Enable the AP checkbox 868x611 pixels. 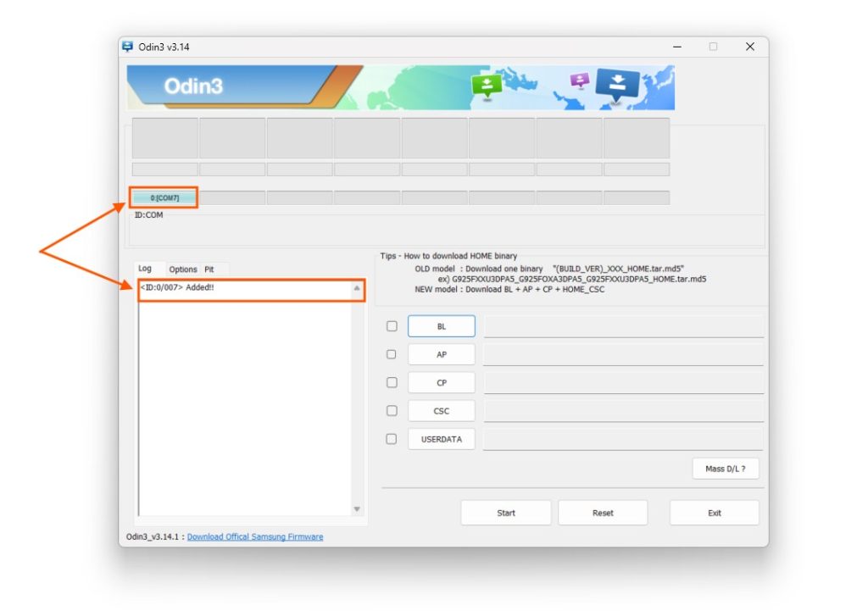click(x=392, y=354)
